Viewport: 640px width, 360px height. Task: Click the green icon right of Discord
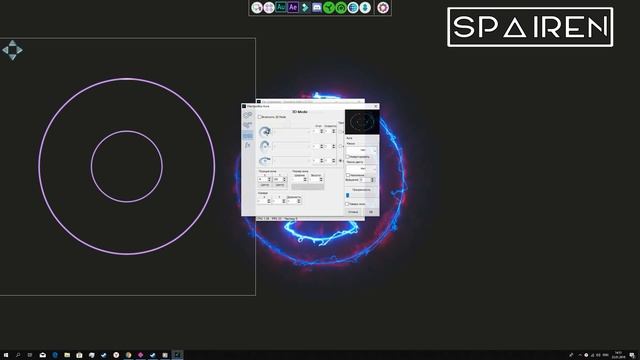[329, 7]
